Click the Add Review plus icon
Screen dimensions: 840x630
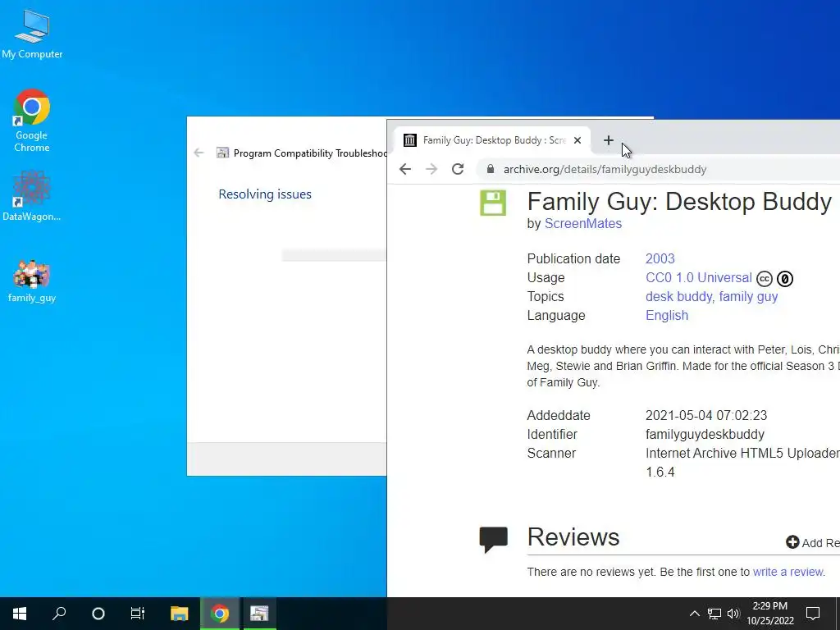click(x=792, y=542)
